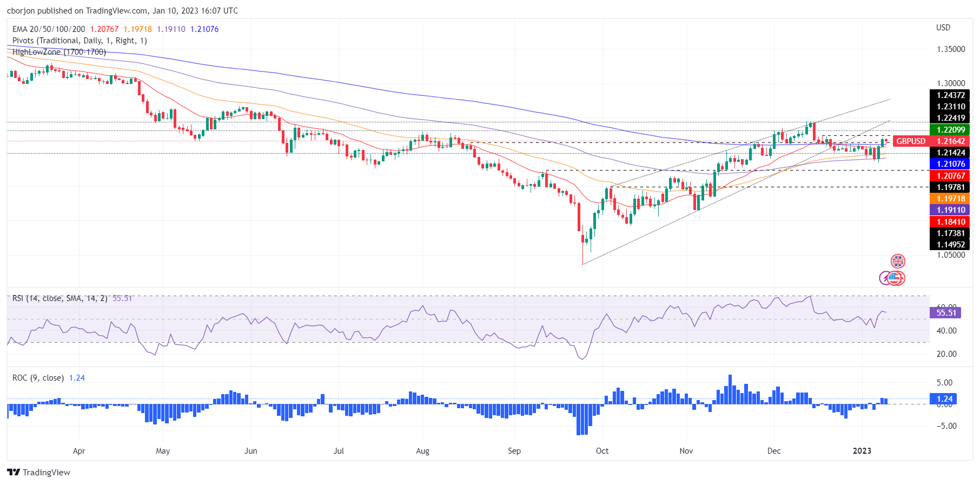The height and width of the screenshot is (484, 980).
Task: Click the Aug label on time axis
Action: (x=423, y=451)
